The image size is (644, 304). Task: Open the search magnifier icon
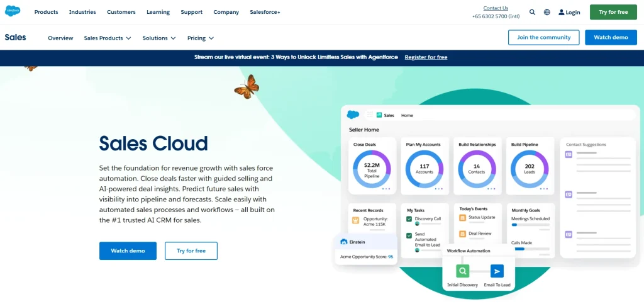pyautogui.click(x=532, y=13)
